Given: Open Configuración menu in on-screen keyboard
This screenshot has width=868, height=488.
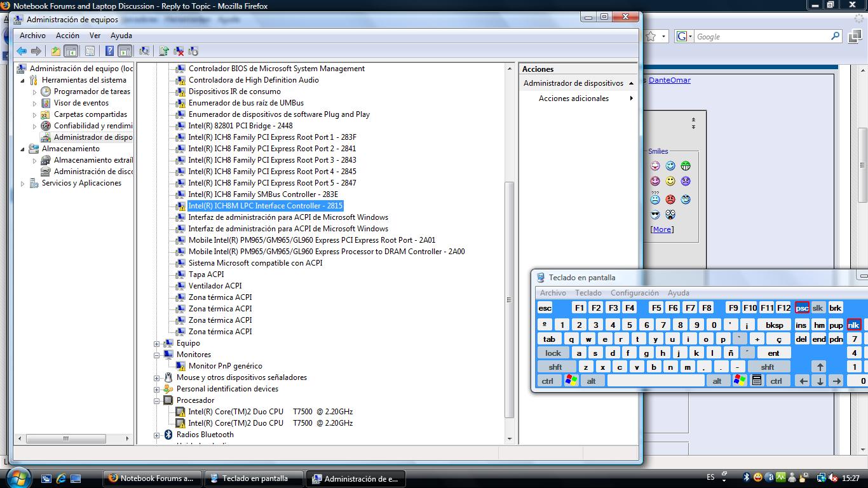Looking at the screenshot, I should coord(635,293).
